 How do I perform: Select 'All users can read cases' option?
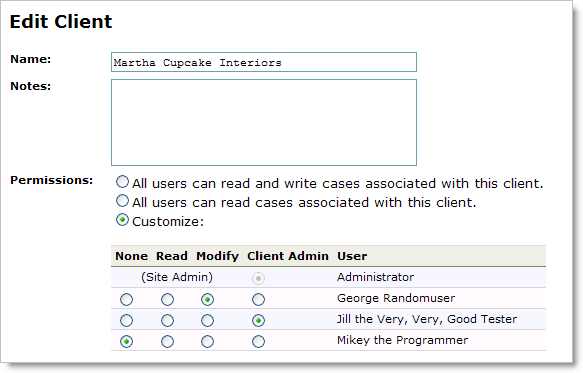point(122,201)
